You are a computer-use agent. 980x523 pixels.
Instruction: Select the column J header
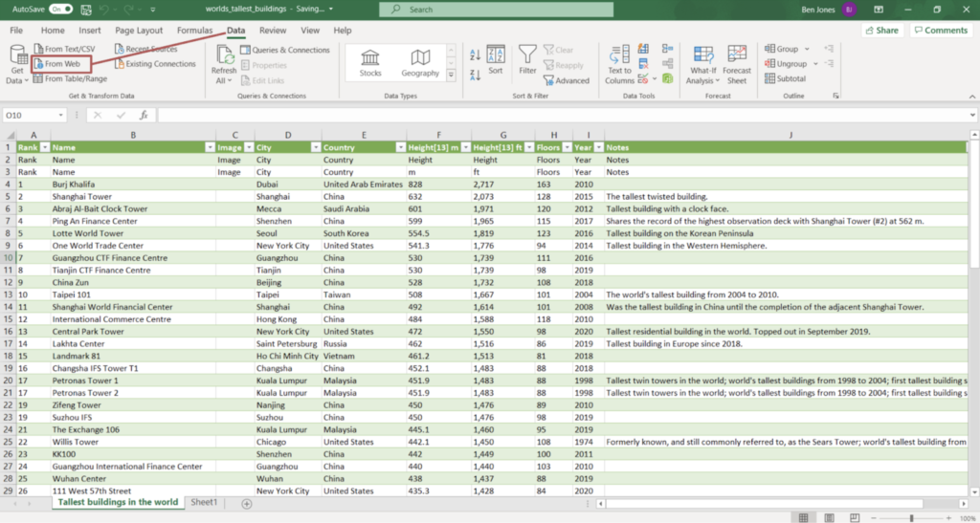(790, 135)
